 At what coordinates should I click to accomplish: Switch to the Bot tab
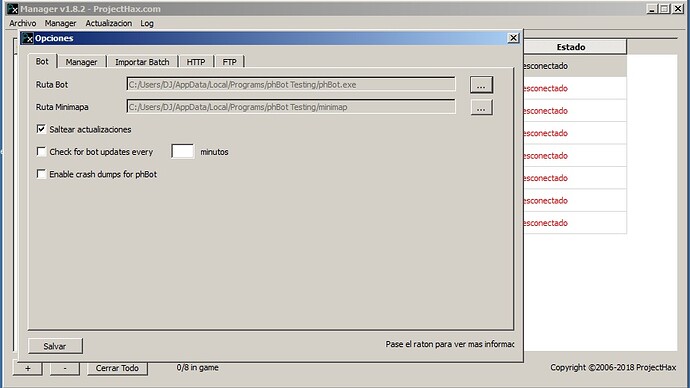(x=42, y=62)
